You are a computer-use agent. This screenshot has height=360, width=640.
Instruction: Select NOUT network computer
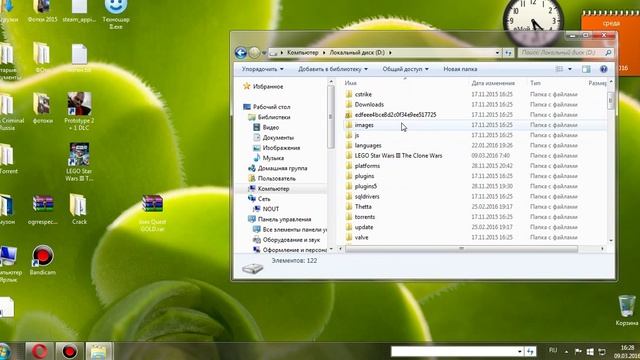(x=271, y=209)
